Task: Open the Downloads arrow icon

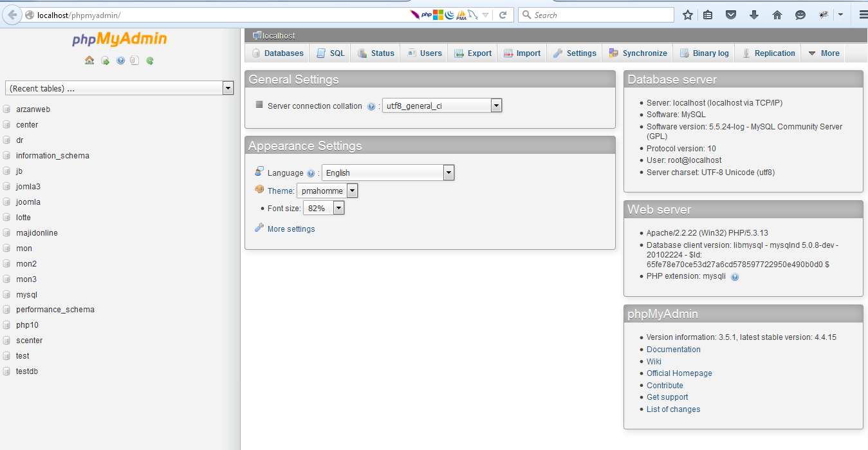Action: click(754, 15)
